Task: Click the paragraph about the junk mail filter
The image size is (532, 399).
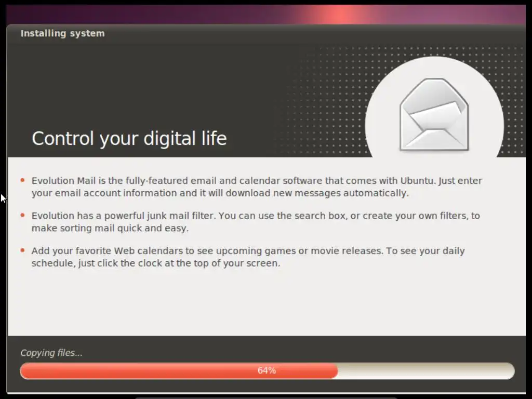Action: [256, 222]
